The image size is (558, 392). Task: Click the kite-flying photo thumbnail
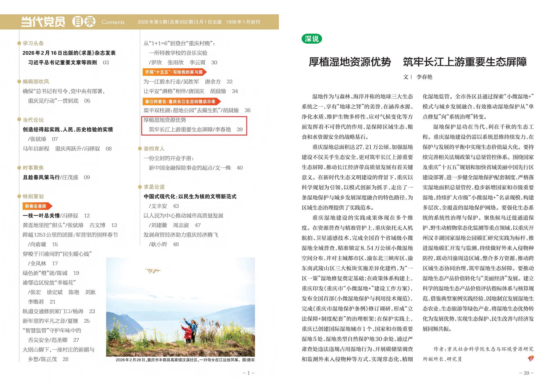(180, 307)
